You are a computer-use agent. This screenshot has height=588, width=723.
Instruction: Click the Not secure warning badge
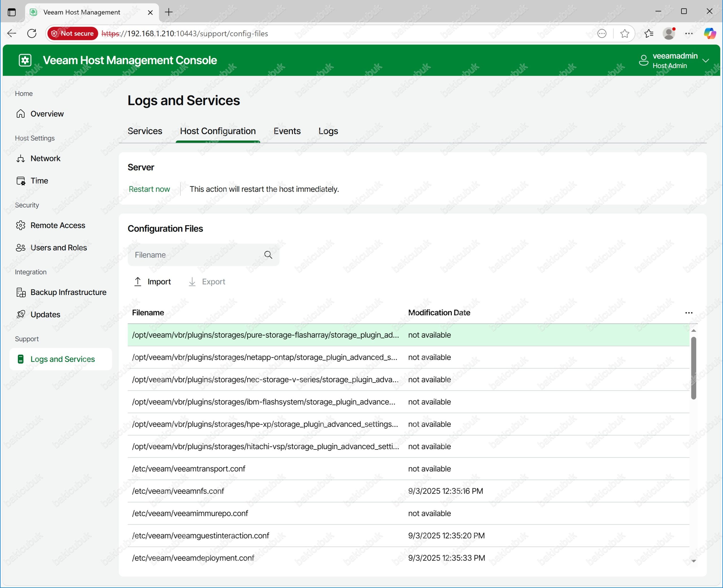(73, 33)
